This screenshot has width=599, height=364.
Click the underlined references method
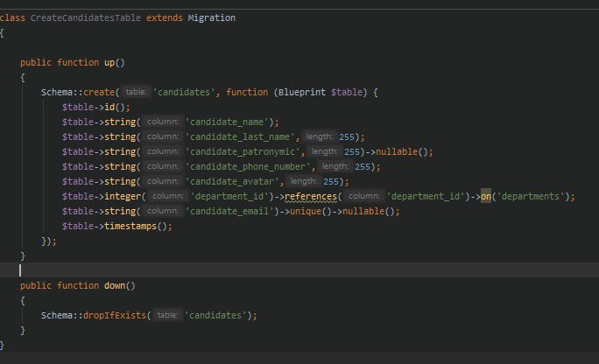tap(311, 197)
